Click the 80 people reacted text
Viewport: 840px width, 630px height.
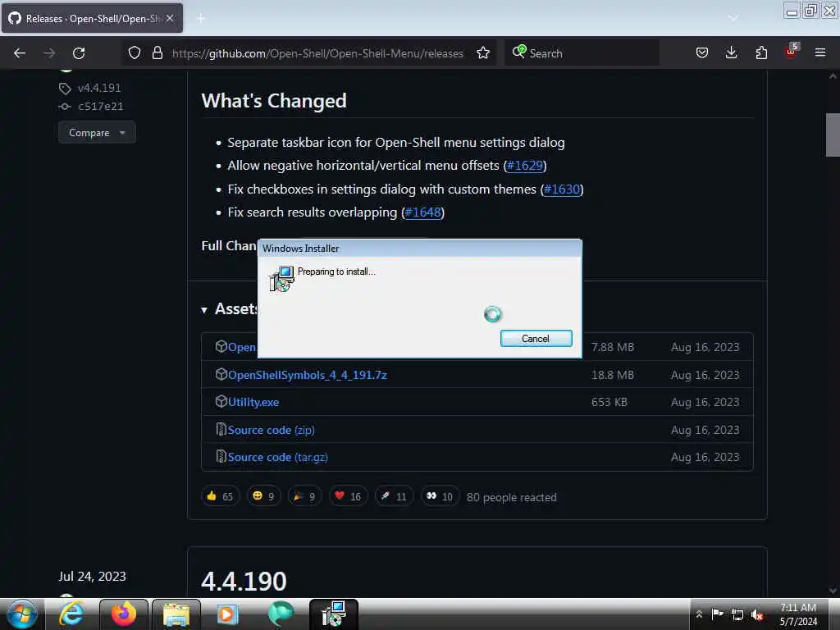(x=512, y=498)
